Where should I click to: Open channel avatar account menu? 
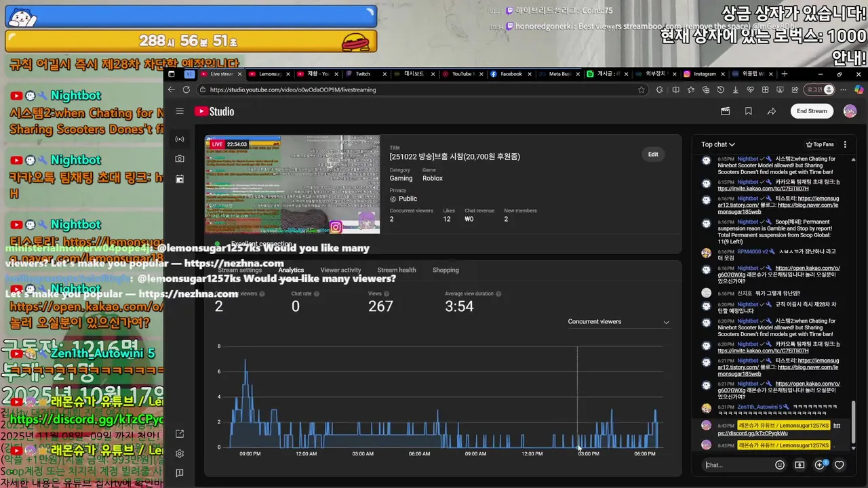(x=850, y=111)
